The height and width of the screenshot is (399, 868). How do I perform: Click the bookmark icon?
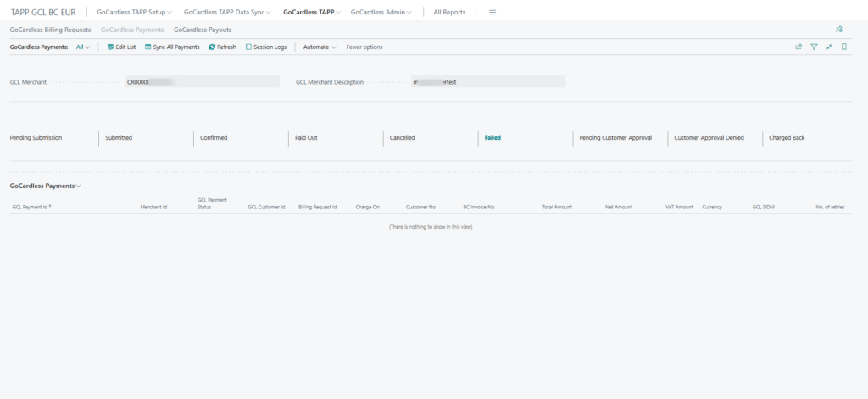pos(844,47)
